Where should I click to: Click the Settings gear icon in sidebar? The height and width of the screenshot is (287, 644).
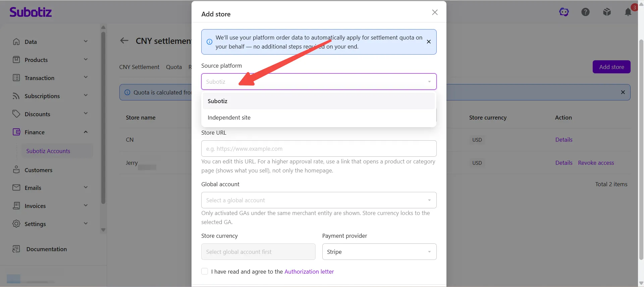coord(16,224)
